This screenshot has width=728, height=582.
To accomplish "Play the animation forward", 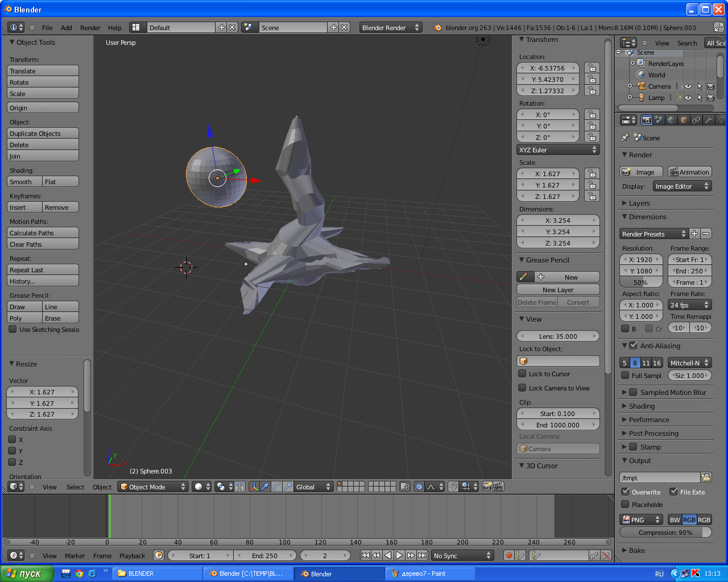I will (399, 555).
